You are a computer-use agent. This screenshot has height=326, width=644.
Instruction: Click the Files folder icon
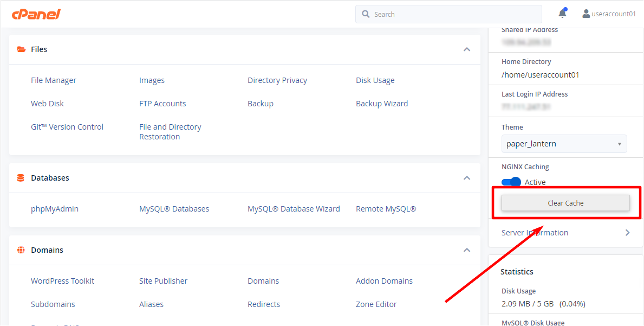pos(21,49)
